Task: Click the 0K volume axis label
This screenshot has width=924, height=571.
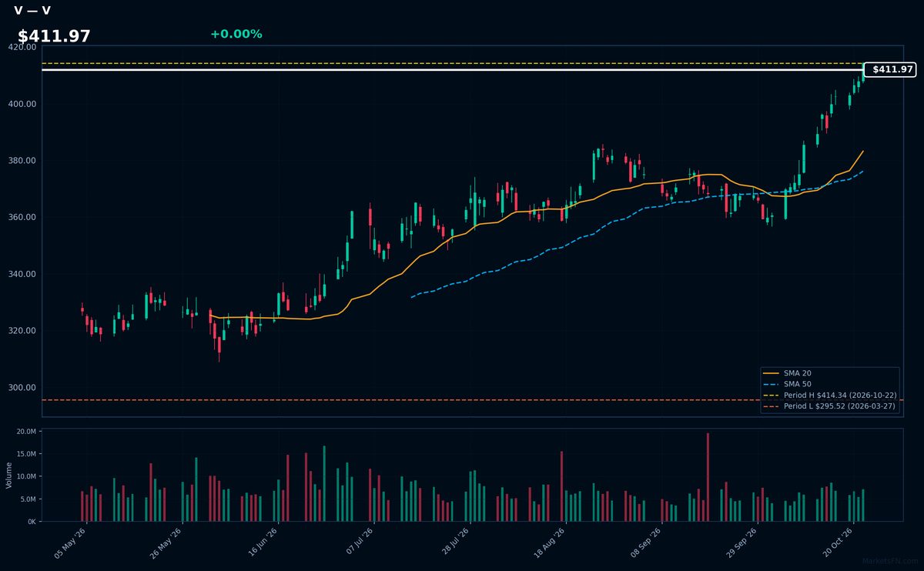Action: pos(32,522)
